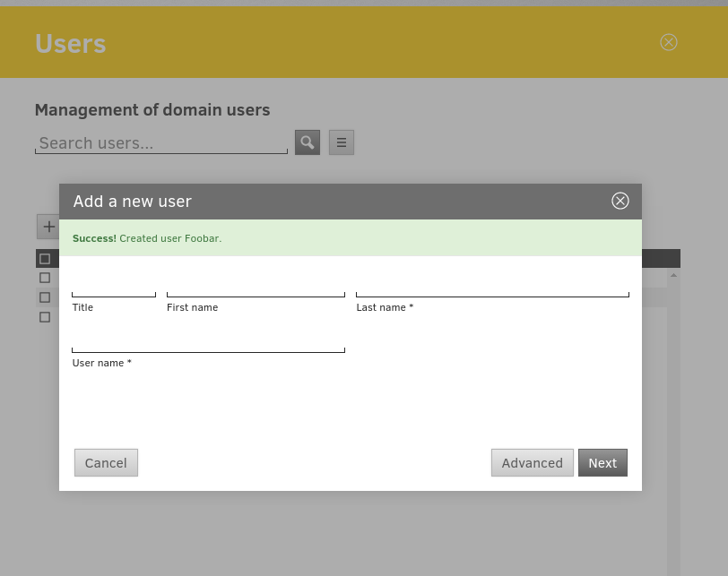
Task: Check the second user row checkbox
Action: [45, 297]
